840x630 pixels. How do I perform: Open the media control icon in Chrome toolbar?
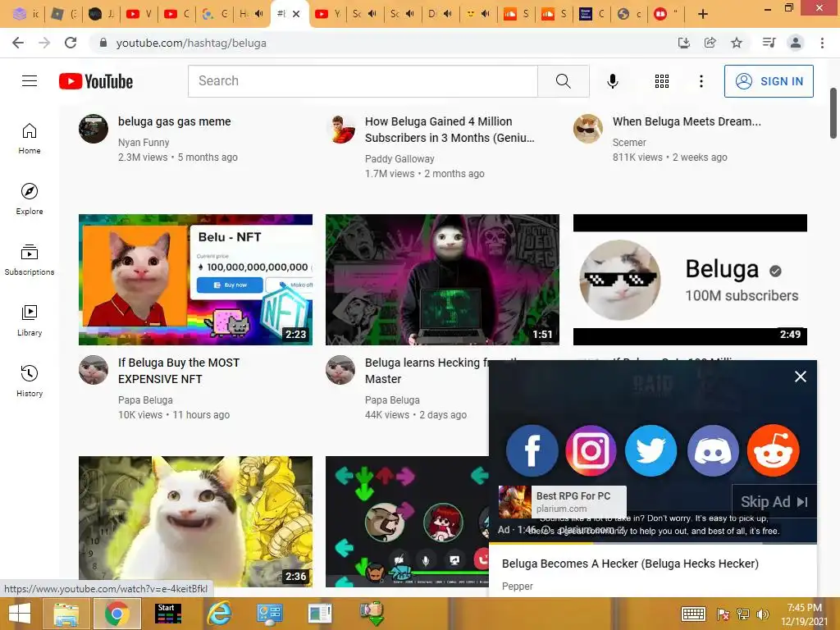click(769, 43)
